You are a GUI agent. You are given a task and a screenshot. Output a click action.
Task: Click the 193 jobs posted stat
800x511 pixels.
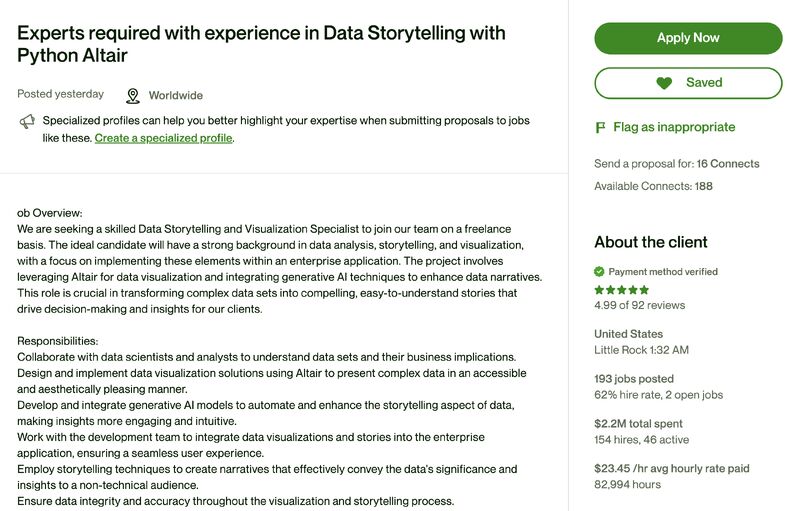pyautogui.click(x=634, y=379)
